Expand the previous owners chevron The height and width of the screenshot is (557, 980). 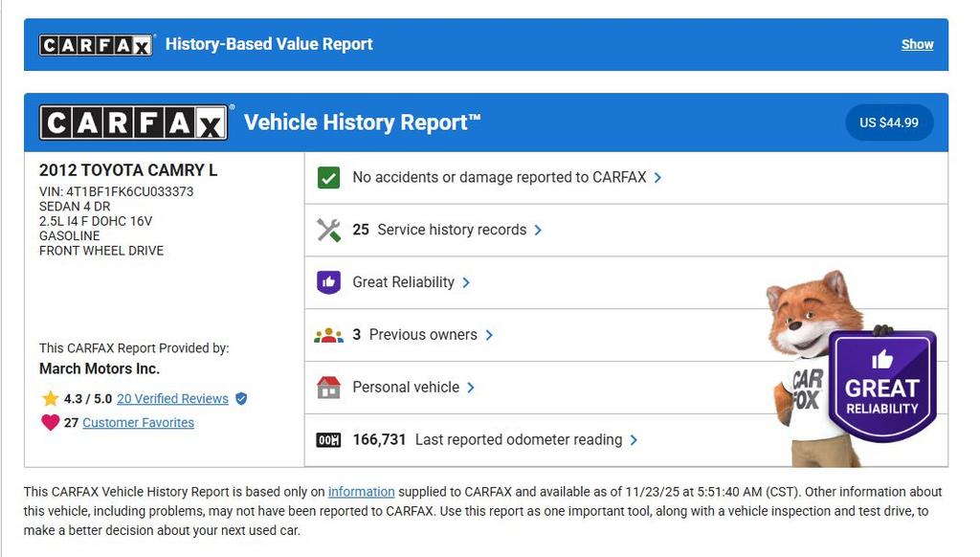489,335
